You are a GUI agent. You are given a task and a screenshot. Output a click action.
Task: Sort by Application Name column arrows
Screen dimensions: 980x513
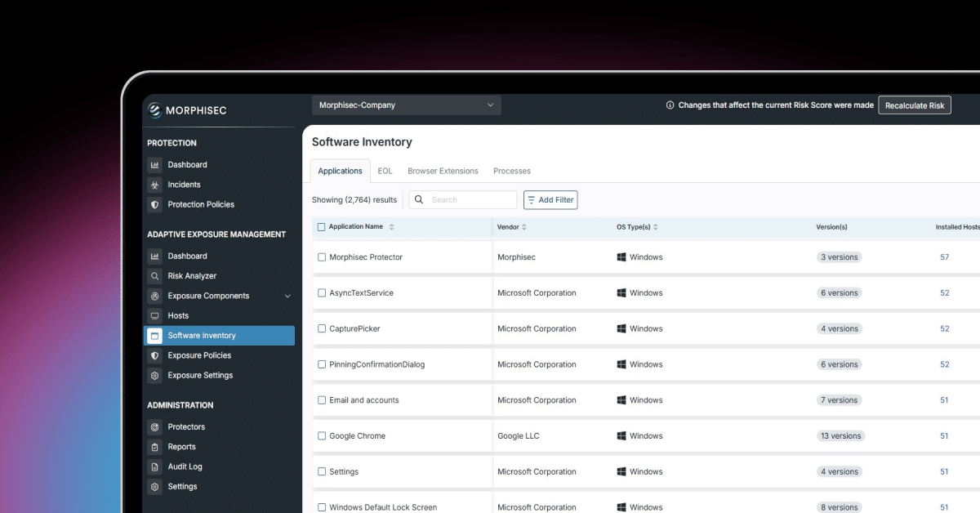[391, 227]
